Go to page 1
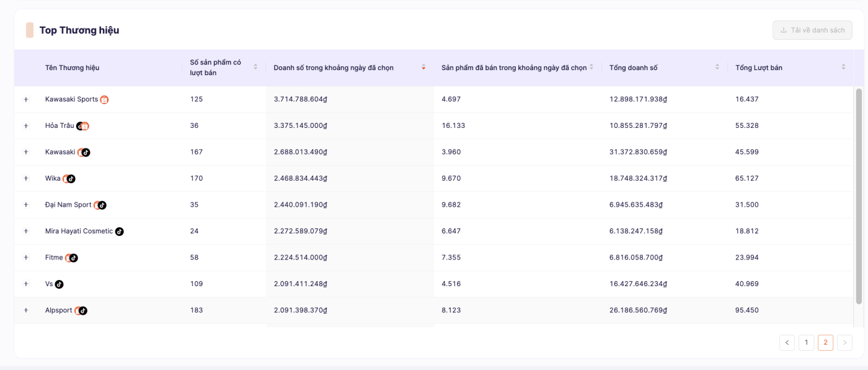The image size is (868, 370). pyautogui.click(x=806, y=343)
